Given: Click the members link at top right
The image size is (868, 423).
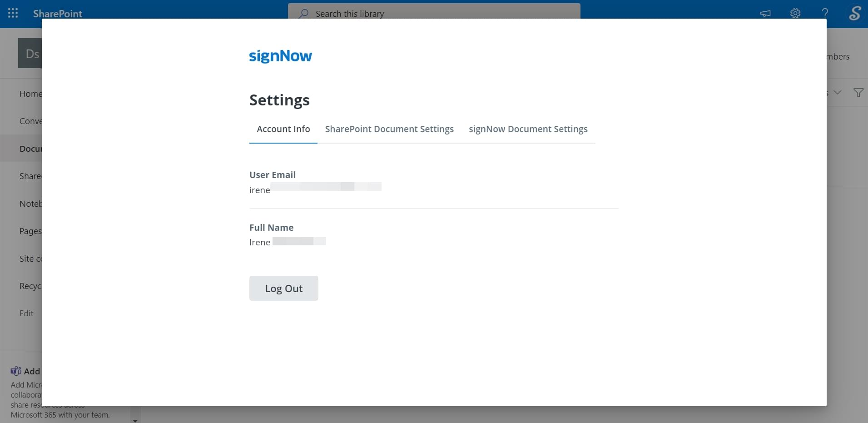Looking at the screenshot, I should (838, 56).
